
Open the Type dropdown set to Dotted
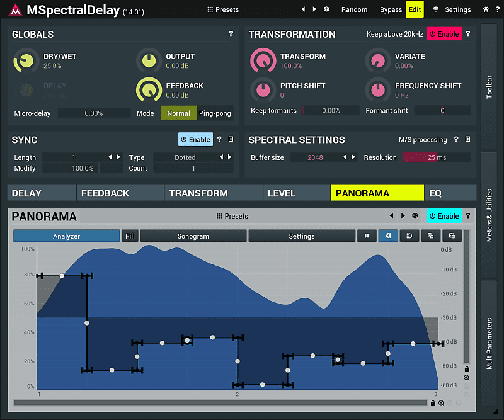point(186,157)
